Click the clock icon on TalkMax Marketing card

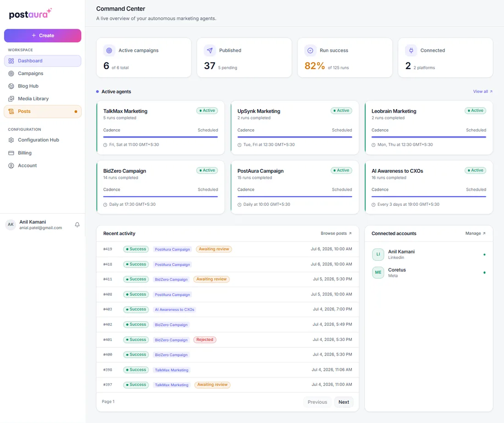[x=105, y=145]
